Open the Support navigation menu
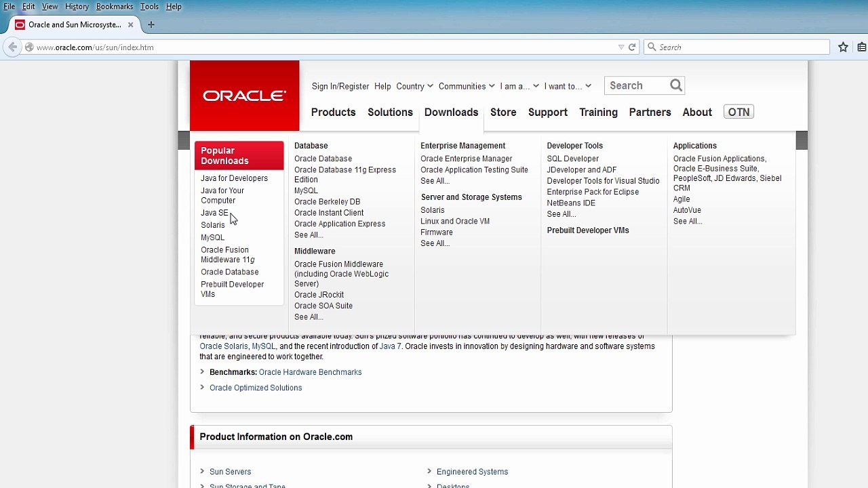Image resolution: width=868 pixels, height=488 pixels. coord(548,113)
